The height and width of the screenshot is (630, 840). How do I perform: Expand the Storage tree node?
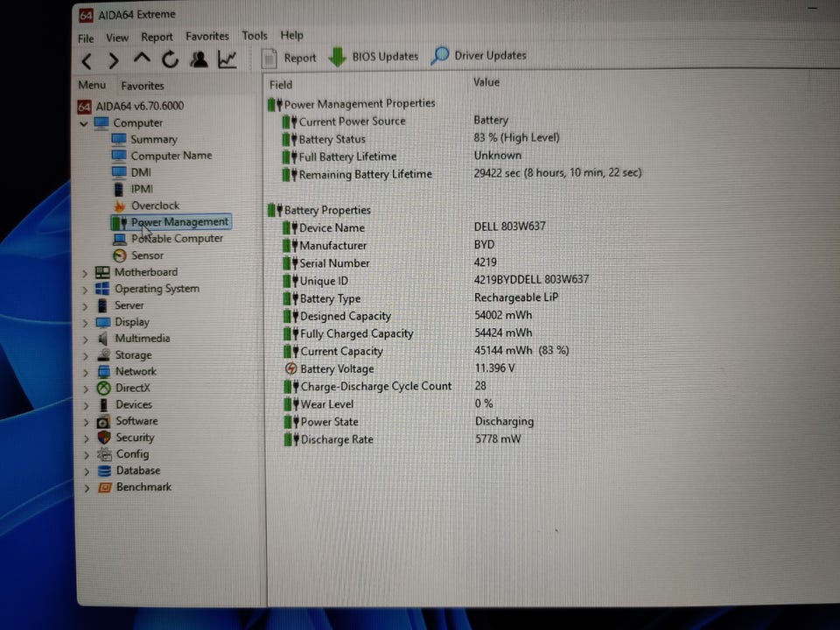pyautogui.click(x=86, y=356)
